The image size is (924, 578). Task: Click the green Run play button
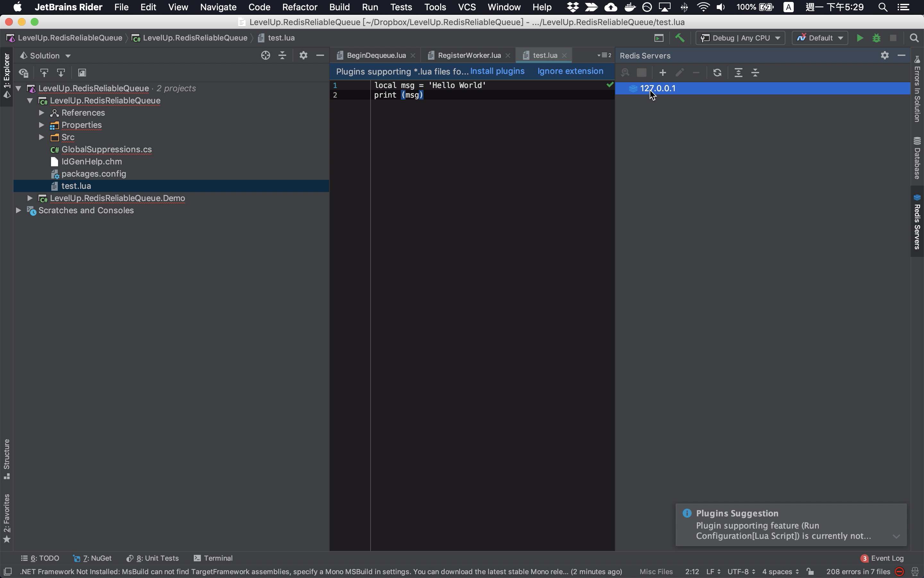[860, 38]
